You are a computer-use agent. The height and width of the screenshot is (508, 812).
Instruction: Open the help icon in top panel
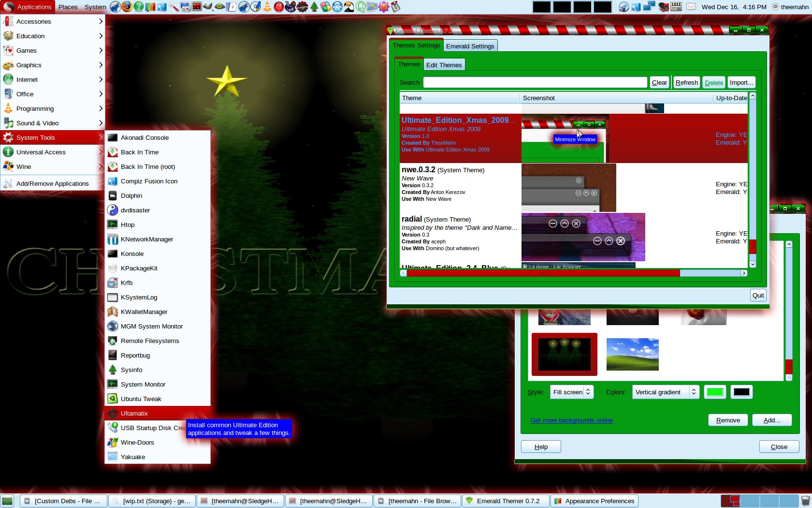coord(138,7)
